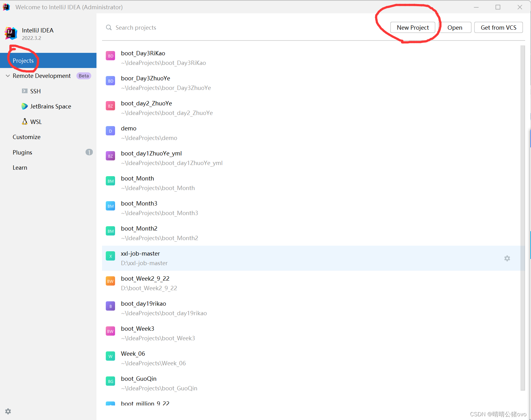Image resolution: width=531 pixels, height=420 pixels.
Task: Open project boot_Month2
Action: [311, 233]
